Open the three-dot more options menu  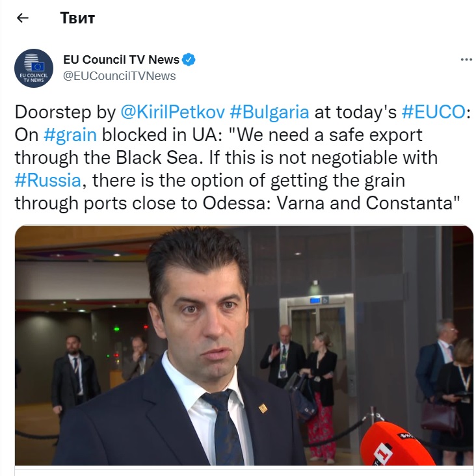pos(466,60)
